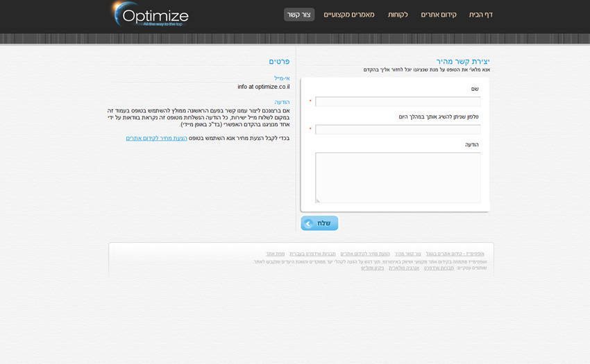Visit the מפת אתר sitemap footer link
The image size is (590, 364).
275,254
